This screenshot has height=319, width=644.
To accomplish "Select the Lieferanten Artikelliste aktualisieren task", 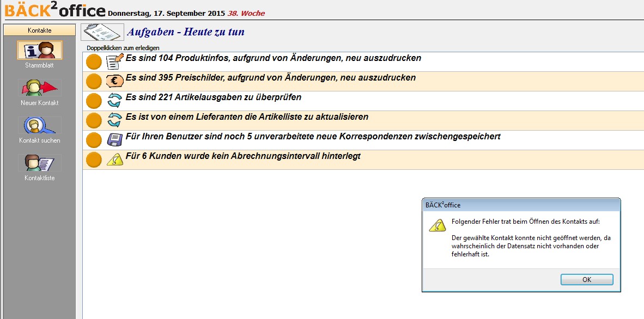I will (247, 117).
